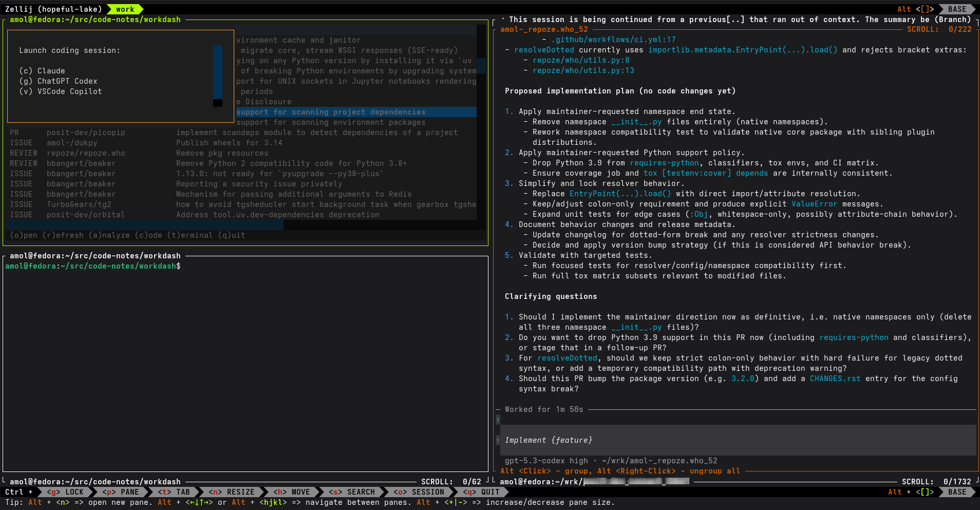Choose the (v) VSCode Copilot session option
980x510 pixels.
(x=61, y=91)
